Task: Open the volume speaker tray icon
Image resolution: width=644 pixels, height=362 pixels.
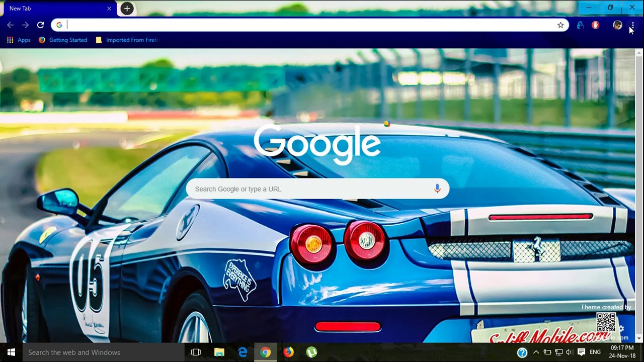Action: click(x=570, y=352)
